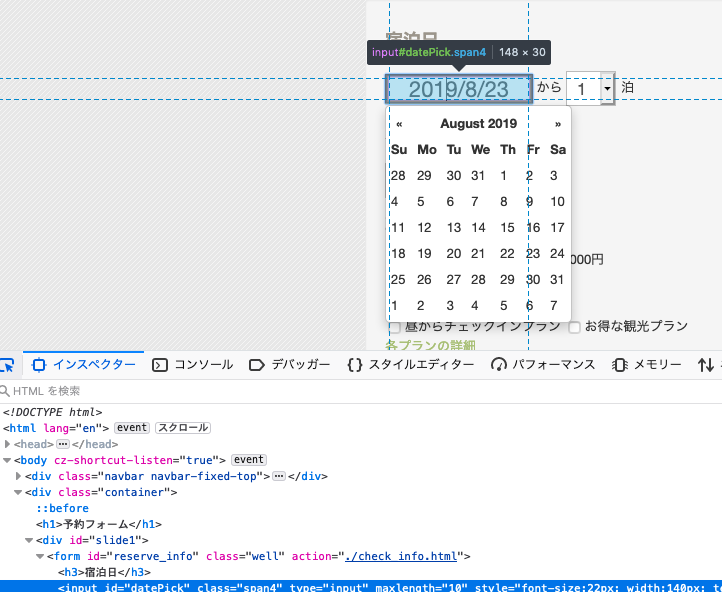Open the インスペクター tab

(84, 365)
